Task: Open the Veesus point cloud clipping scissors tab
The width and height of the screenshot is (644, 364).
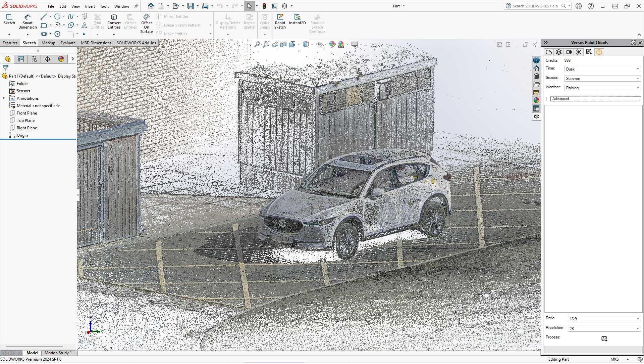Action: pyautogui.click(x=579, y=52)
